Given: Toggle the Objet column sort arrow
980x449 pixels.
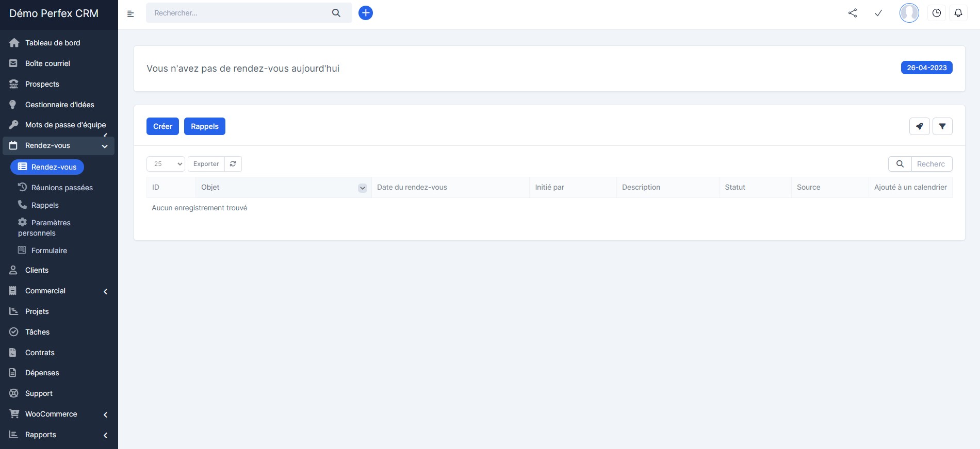Looking at the screenshot, I should coord(363,188).
